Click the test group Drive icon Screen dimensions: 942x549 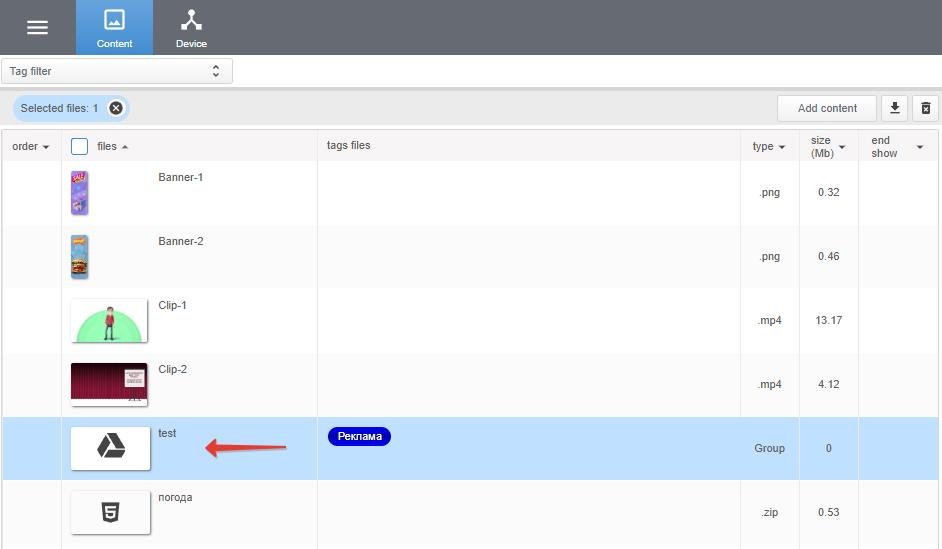111,448
